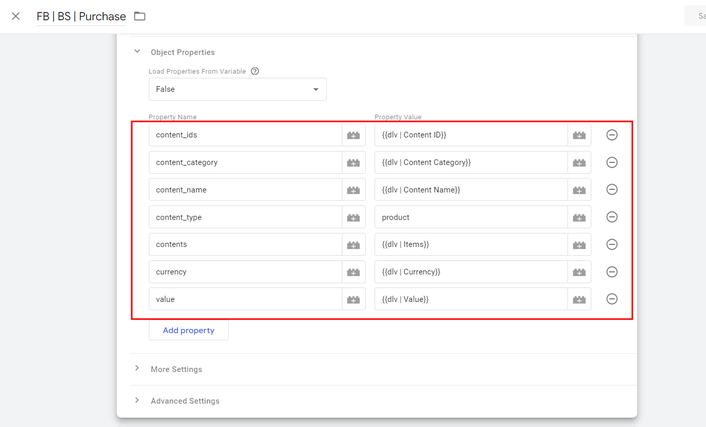Delete the content_category property row
Viewport: 706px width, 427px height.
point(612,162)
